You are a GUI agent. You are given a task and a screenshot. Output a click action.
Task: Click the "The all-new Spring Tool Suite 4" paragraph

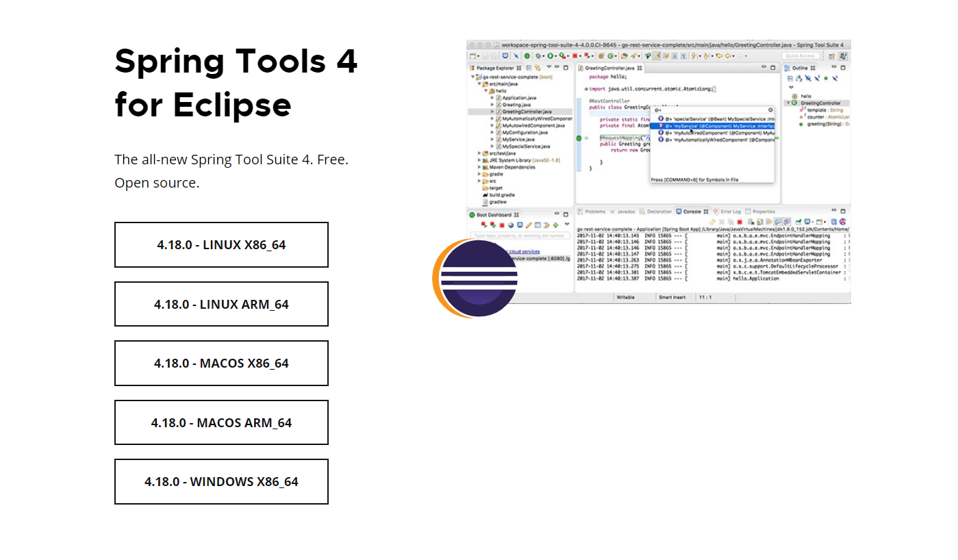[x=231, y=171]
